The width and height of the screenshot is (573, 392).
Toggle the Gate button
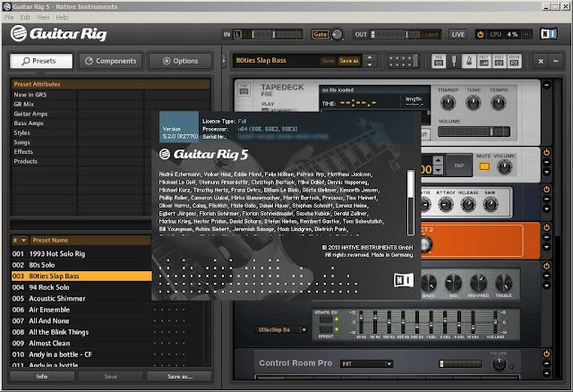tap(321, 34)
